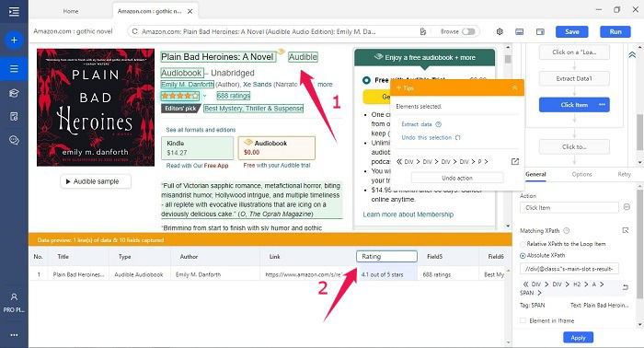Click the Extract data link in Tips
This screenshot has height=348, width=644.
[417, 124]
